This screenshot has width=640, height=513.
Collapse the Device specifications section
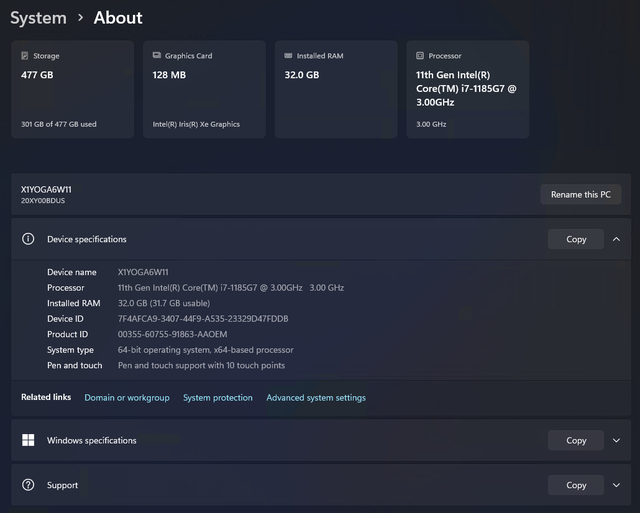pos(616,240)
